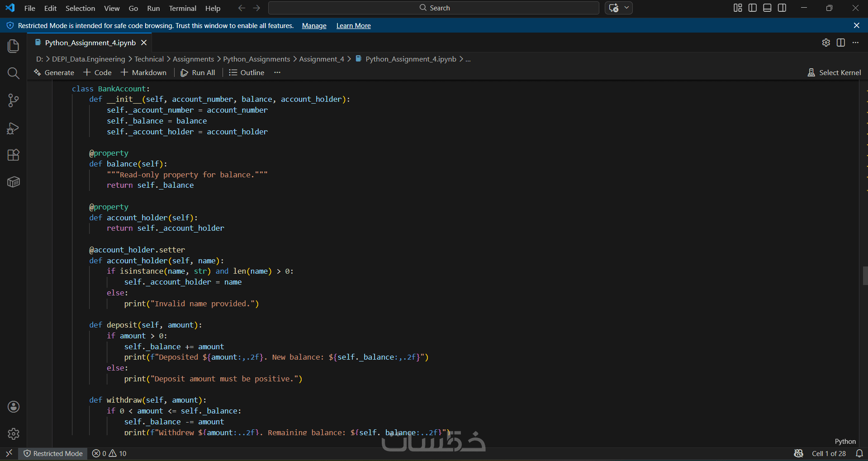The image size is (868, 461).
Task: Open the Go menu
Action: click(133, 8)
